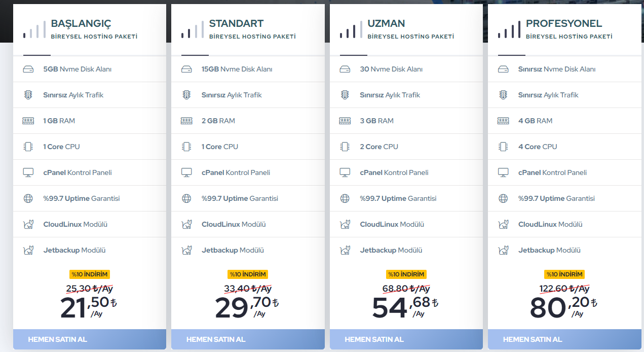The height and width of the screenshot is (352, 644).
Task: Click the RAM chip icon beside 4 GB RAM
Action: pos(503,121)
